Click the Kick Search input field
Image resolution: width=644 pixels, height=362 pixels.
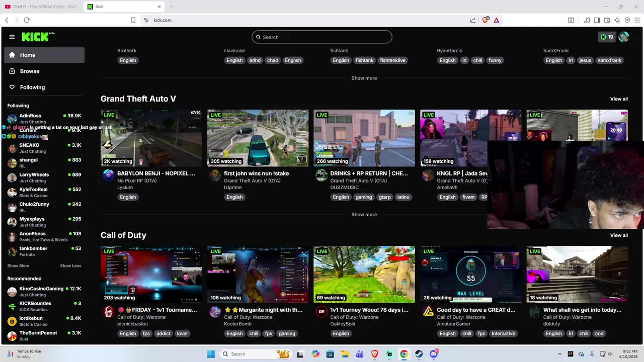point(322,37)
